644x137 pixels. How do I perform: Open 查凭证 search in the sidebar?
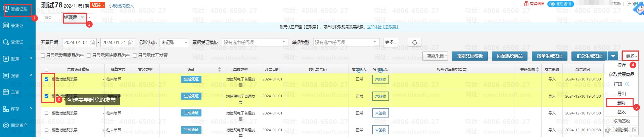coord(13,42)
